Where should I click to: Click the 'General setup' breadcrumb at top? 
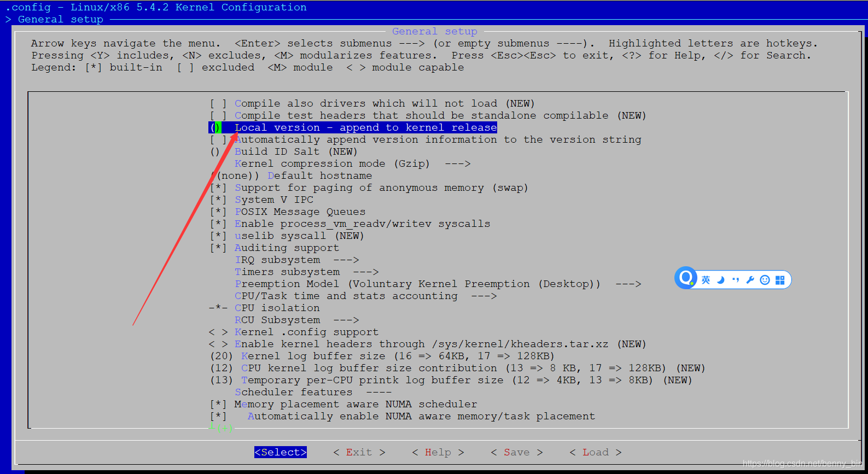pos(61,19)
